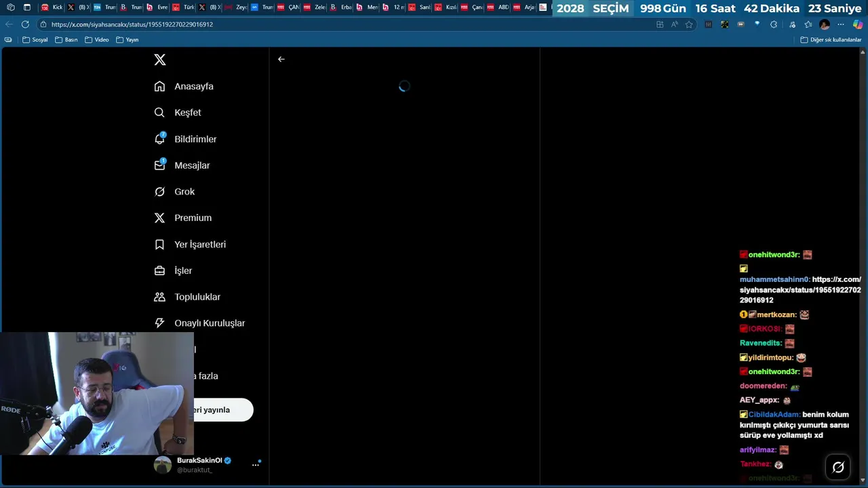Open the Copilot icon in toolbar
This screenshot has height=488, width=868.
click(858, 24)
